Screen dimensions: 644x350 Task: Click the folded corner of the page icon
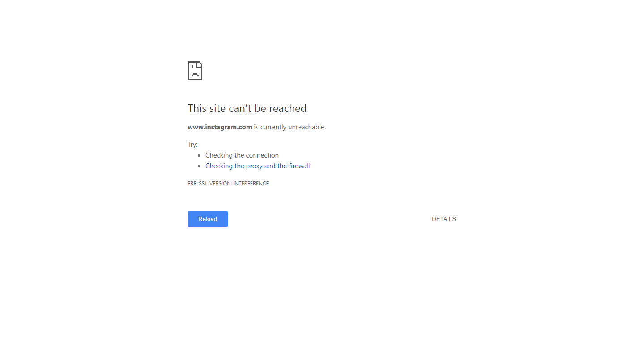(200, 64)
